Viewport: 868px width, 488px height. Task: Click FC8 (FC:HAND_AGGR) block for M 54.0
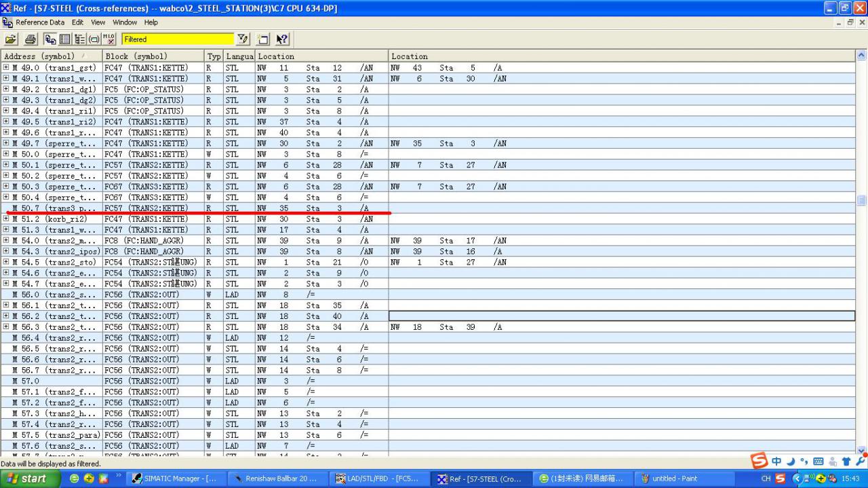(x=153, y=241)
